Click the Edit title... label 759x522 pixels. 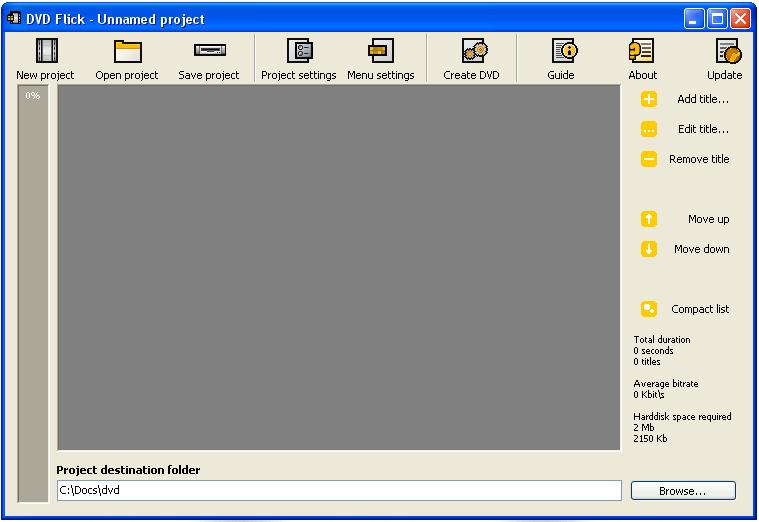coord(703,129)
